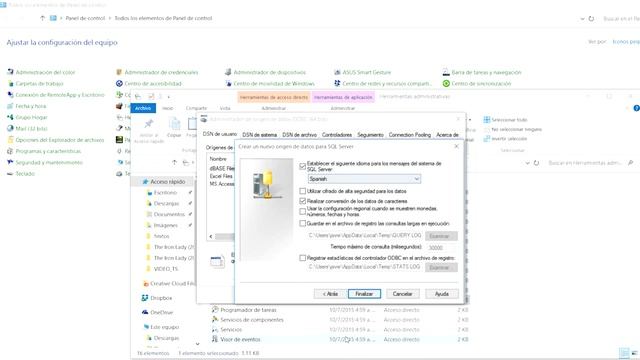Screen dimensions: 640x360
Task: Click the Finalizar button
Action: [364, 294]
